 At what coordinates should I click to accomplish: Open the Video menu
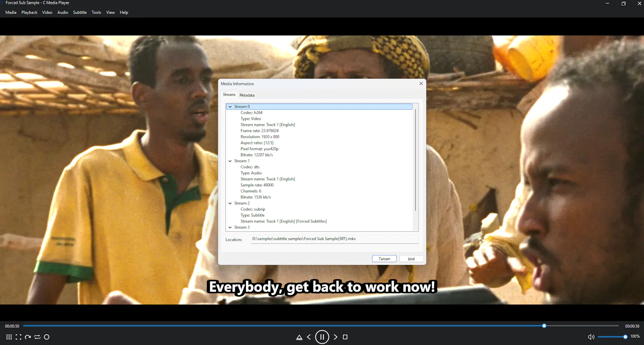[47, 12]
